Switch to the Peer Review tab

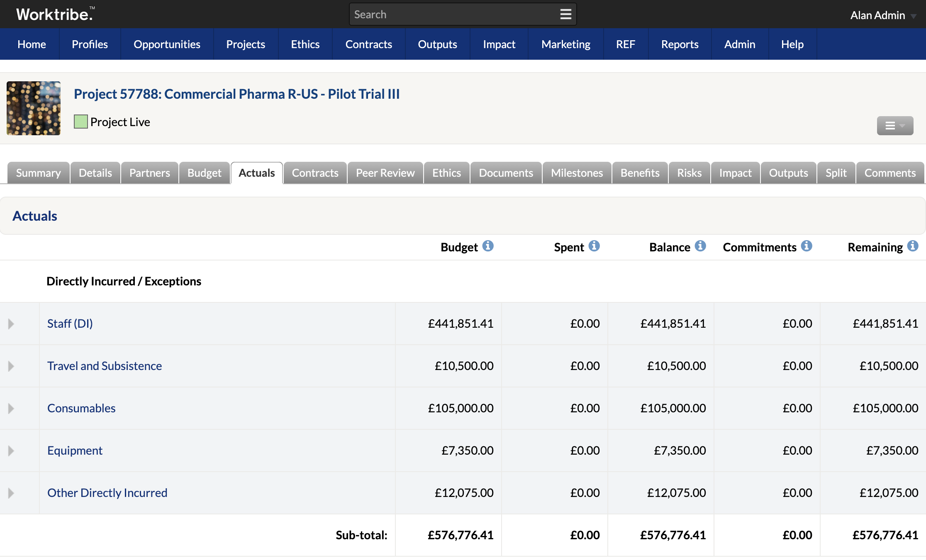(385, 173)
